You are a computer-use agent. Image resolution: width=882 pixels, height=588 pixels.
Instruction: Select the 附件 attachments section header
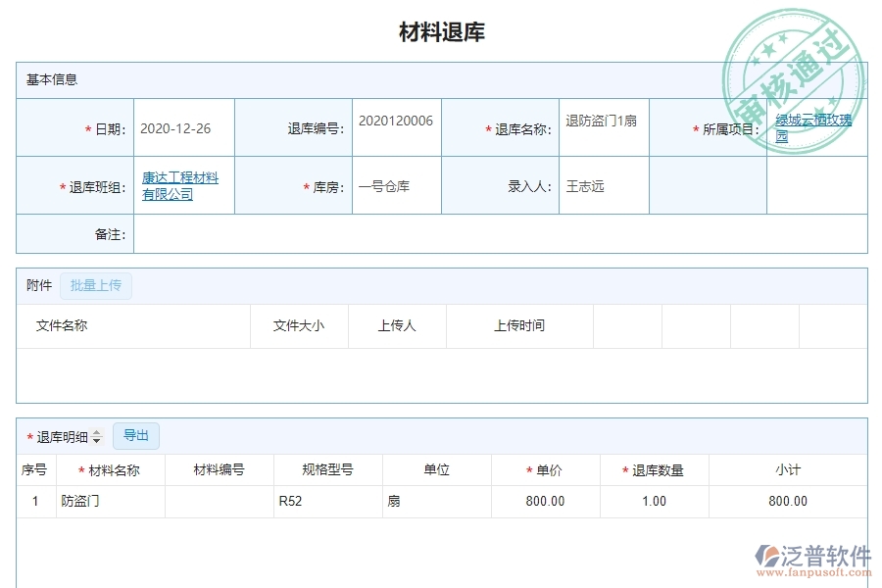click(37, 285)
